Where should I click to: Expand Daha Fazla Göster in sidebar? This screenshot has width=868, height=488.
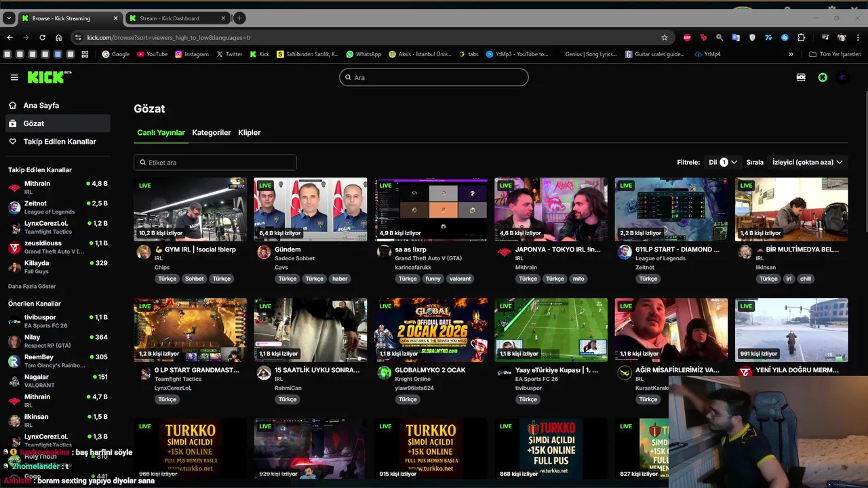click(32, 287)
